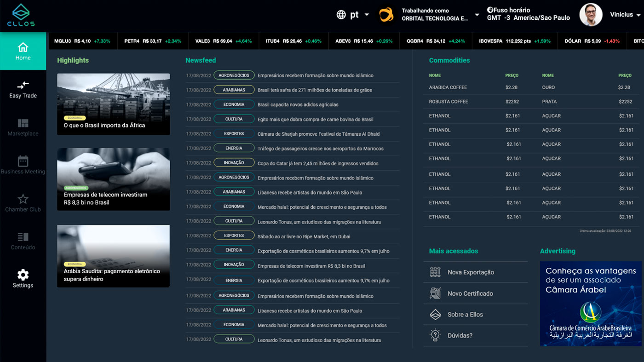Open the Dúvidas? help link
This screenshot has height=362, width=644.
click(x=460, y=336)
